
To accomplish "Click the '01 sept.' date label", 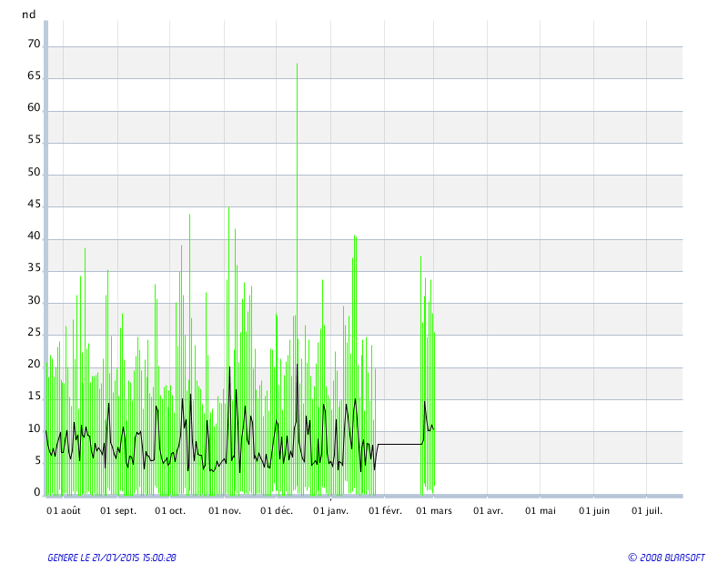I will pyautogui.click(x=118, y=511).
